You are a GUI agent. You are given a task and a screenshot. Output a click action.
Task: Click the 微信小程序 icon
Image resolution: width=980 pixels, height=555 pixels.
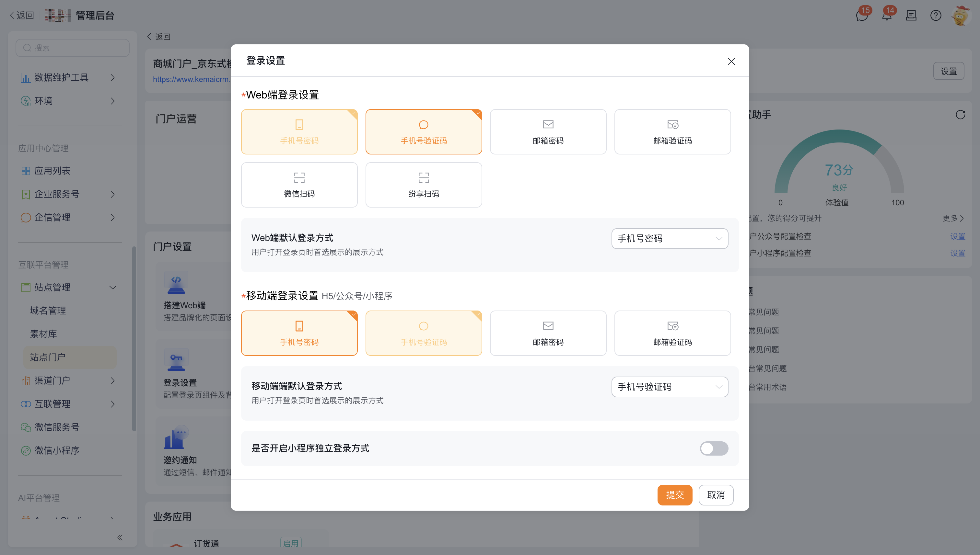click(x=26, y=450)
